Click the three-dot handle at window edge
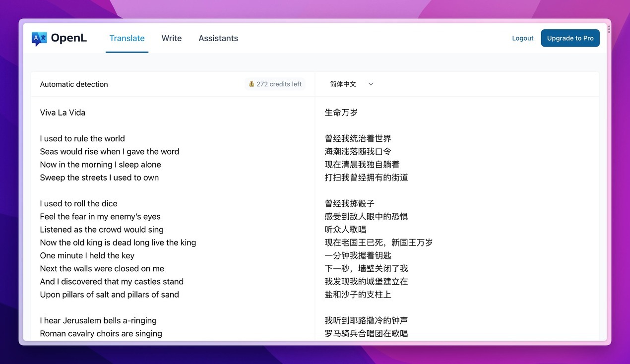The height and width of the screenshot is (364, 630). tap(609, 30)
